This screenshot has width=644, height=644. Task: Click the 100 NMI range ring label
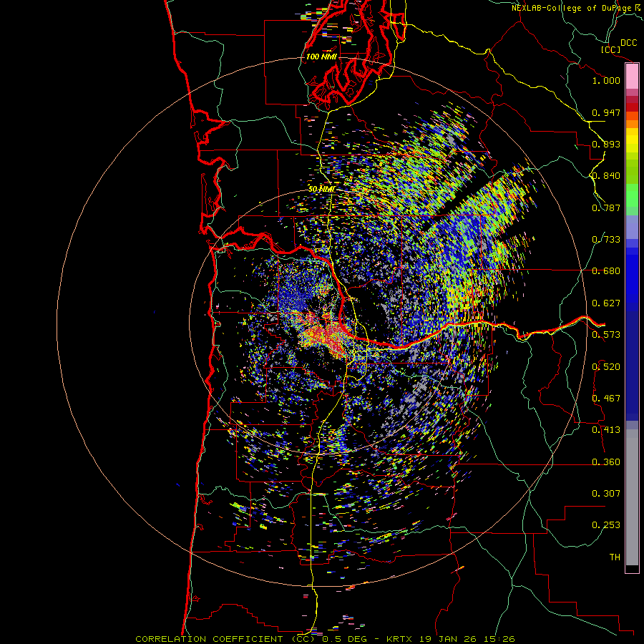pyautogui.click(x=321, y=57)
